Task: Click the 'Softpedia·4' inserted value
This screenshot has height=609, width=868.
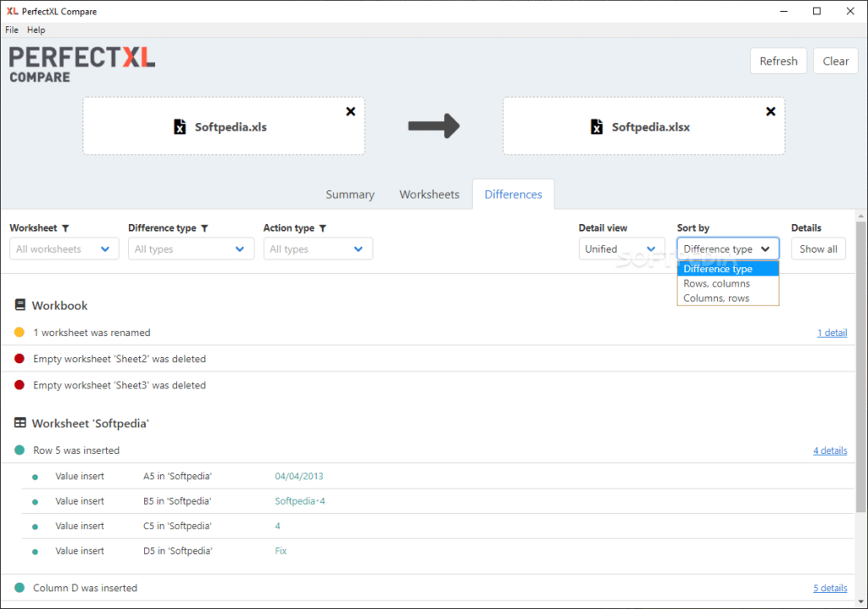Action: [299, 501]
